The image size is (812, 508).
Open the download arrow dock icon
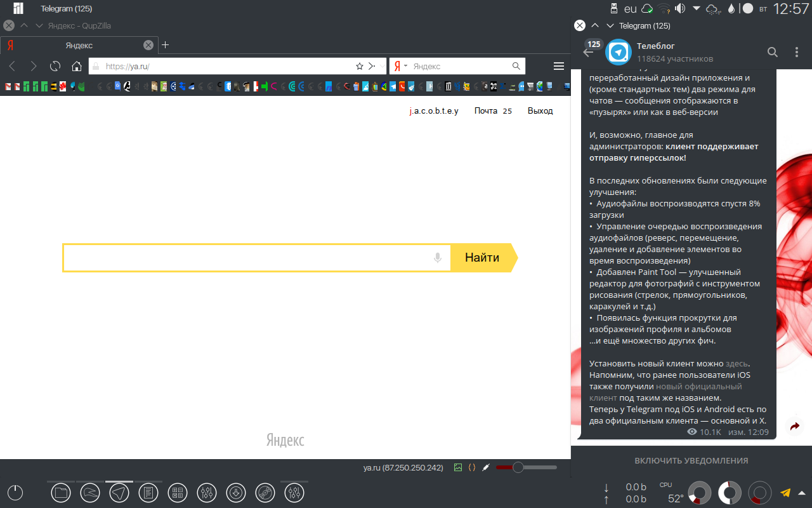236,493
